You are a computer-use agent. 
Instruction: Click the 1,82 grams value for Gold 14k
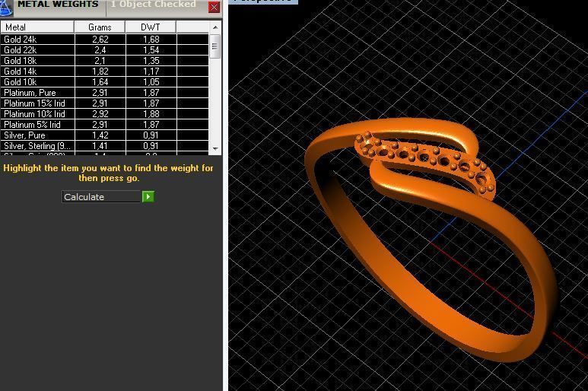point(100,72)
